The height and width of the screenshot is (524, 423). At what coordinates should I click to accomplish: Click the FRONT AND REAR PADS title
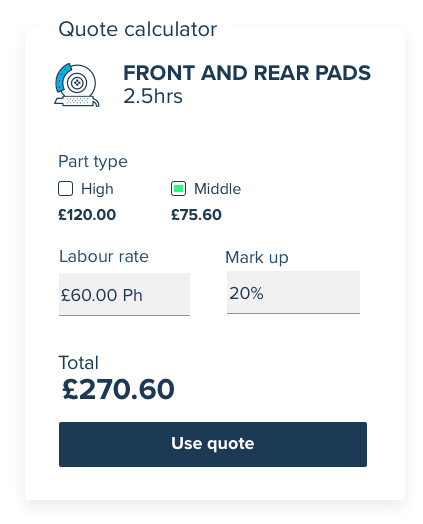coord(247,73)
